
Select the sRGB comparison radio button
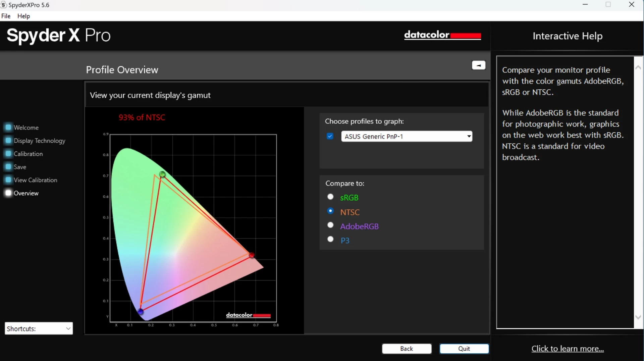pyautogui.click(x=330, y=197)
